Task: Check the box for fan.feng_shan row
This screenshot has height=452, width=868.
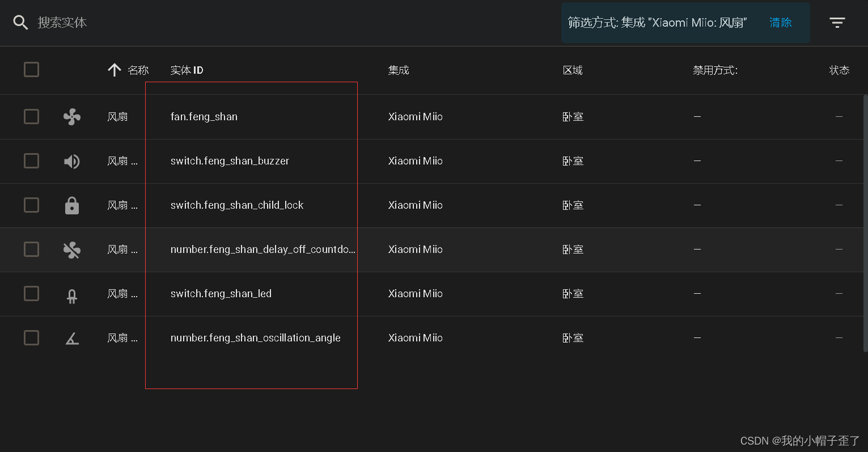Action: [x=31, y=116]
